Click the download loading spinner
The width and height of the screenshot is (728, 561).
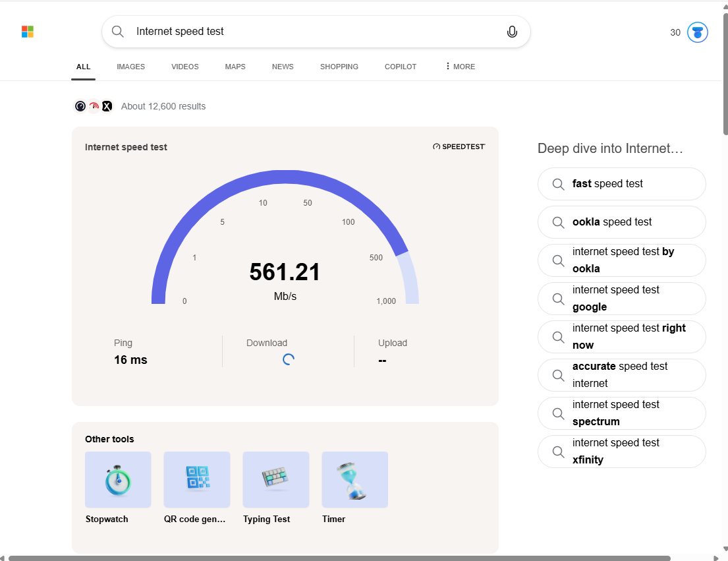click(289, 359)
